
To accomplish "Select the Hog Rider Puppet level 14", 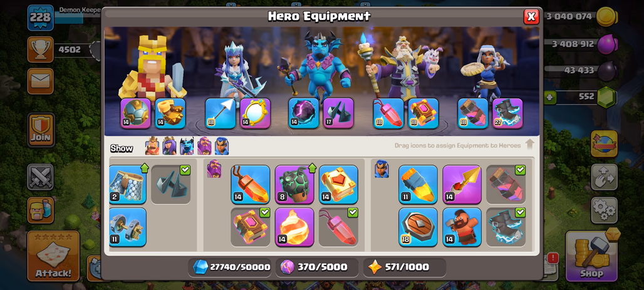I will point(462,227).
